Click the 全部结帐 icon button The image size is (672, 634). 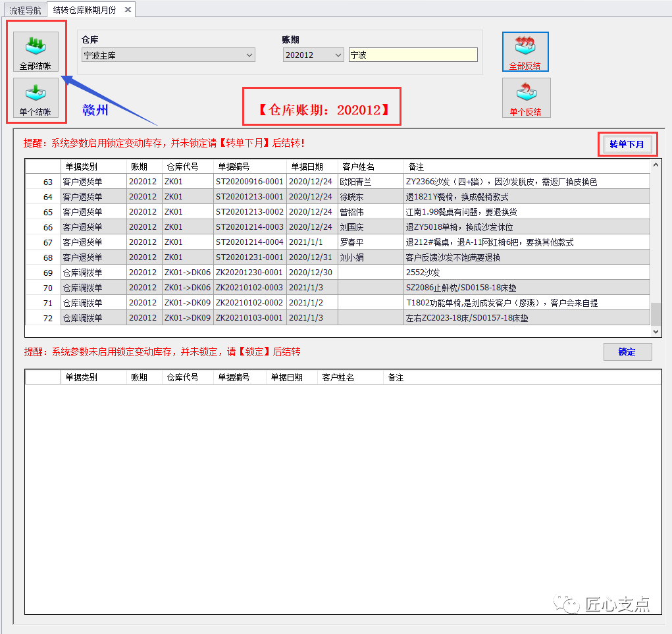[x=35, y=51]
